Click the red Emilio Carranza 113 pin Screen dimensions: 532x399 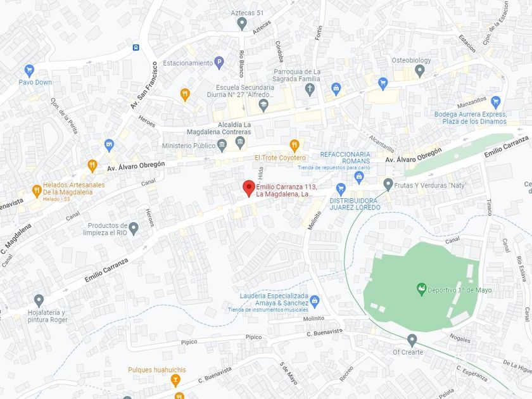pyautogui.click(x=249, y=188)
